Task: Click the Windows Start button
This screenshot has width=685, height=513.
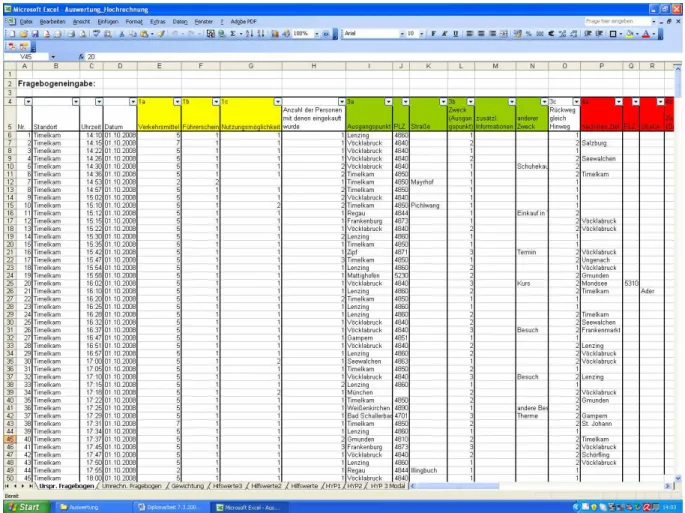Action: click(x=25, y=507)
